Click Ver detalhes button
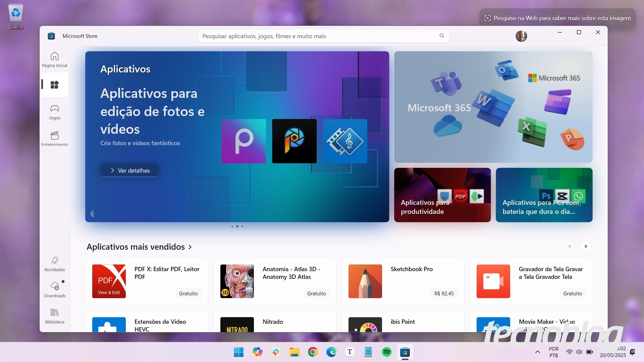This screenshot has width=644, height=362. tap(130, 171)
